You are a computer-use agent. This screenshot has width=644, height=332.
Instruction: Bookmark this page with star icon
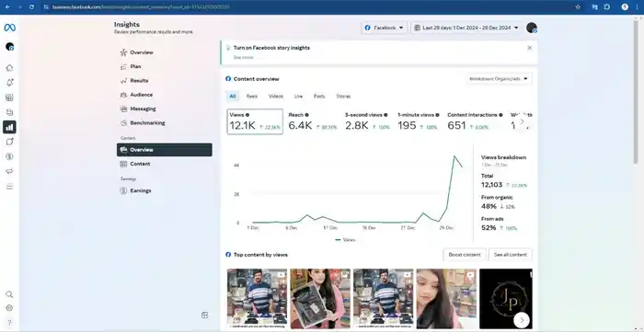578,7
